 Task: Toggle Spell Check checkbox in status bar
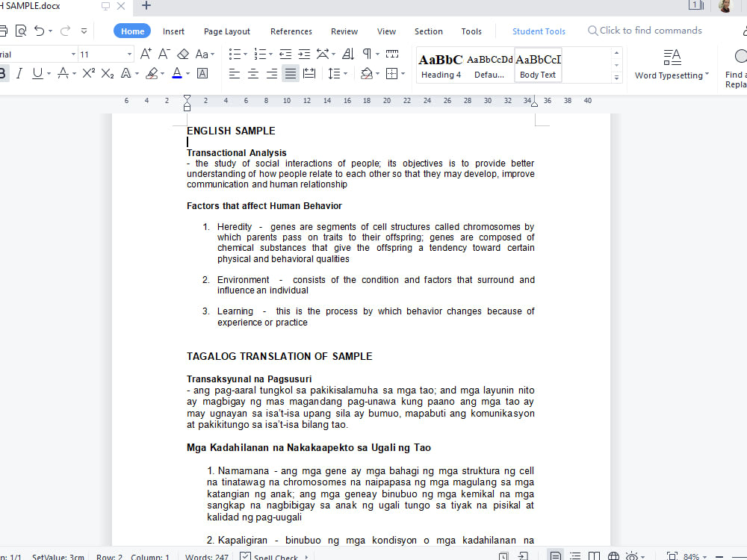[x=245, y=556]
